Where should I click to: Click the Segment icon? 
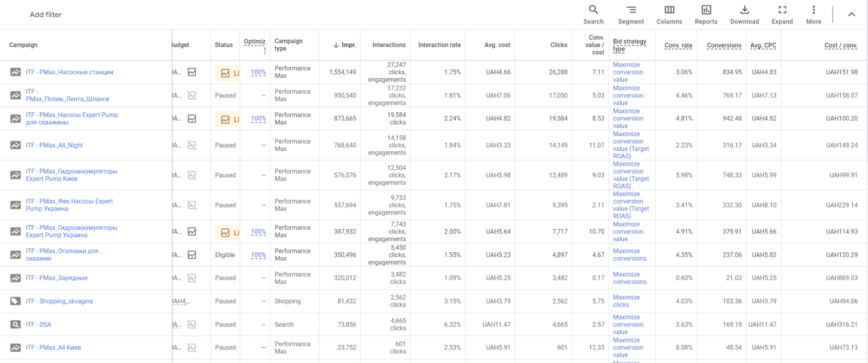631,15
